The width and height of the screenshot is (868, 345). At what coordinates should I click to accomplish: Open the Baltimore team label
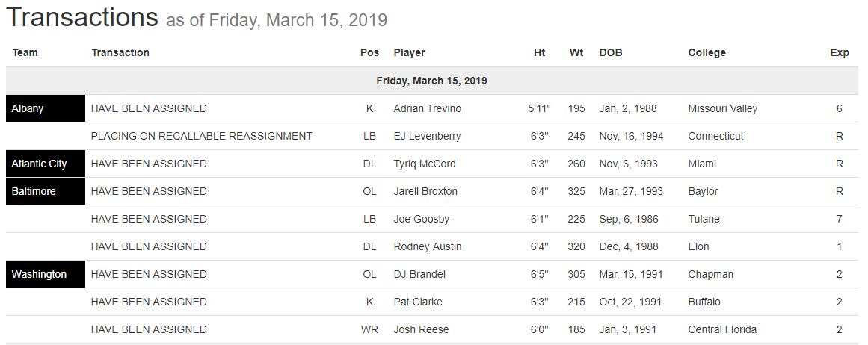[x=34, y=191]
